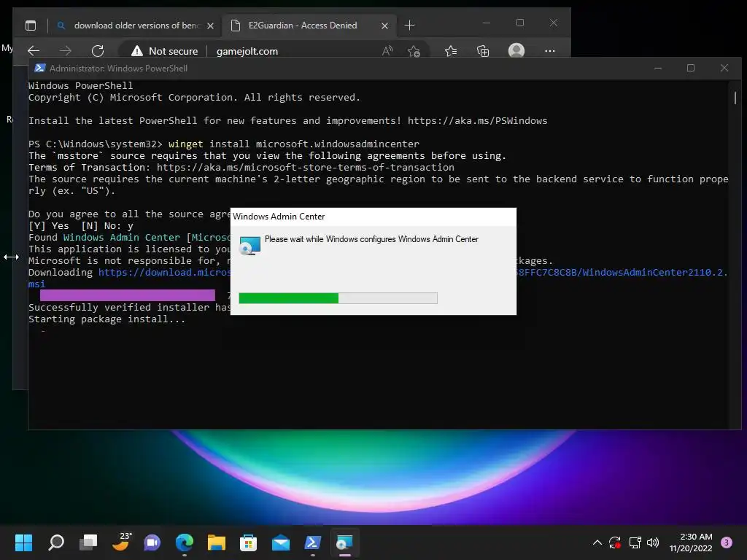Image resolution: width=747 pixels, height=560 pixels.
Task: Open the Edge tab actions menu icon
Action: coord(31,26)
